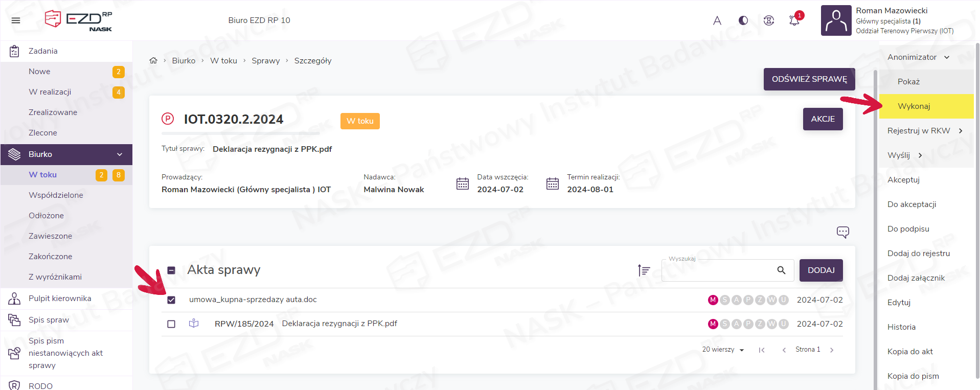Viewport: 980px width, 390px height.
Task: Select Wykonaj in the Anonimizator menu
Action: pos(914,106)
